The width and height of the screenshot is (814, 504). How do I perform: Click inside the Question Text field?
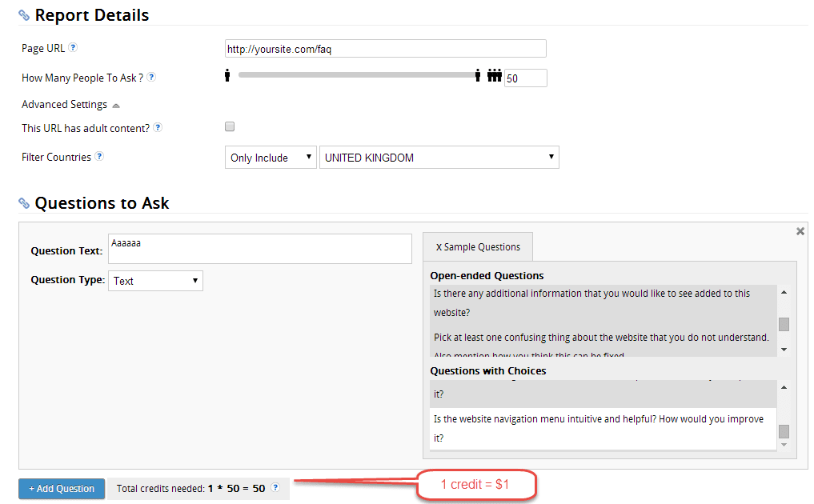259,248
